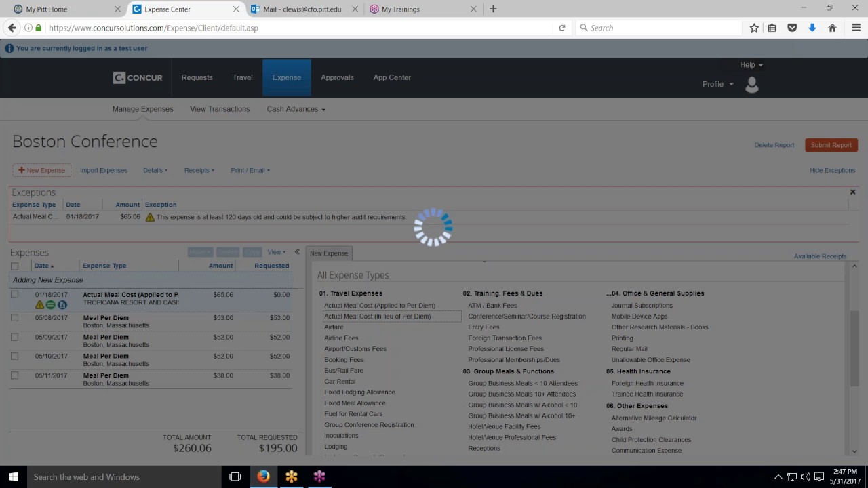This screenshot has height=488, width=868.
Task: Sort expenses by the Date column
Action: 43,266
